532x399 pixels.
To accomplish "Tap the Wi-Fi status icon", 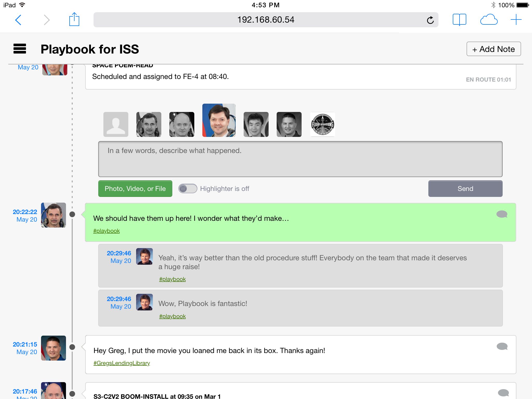I will point(22,5).
